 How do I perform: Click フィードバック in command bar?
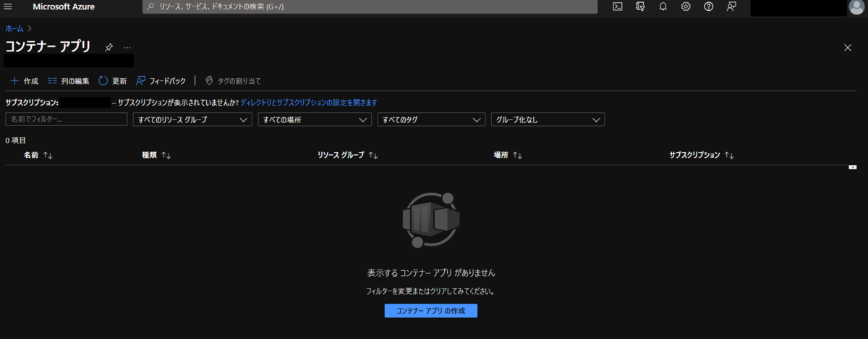click(161, 81)
